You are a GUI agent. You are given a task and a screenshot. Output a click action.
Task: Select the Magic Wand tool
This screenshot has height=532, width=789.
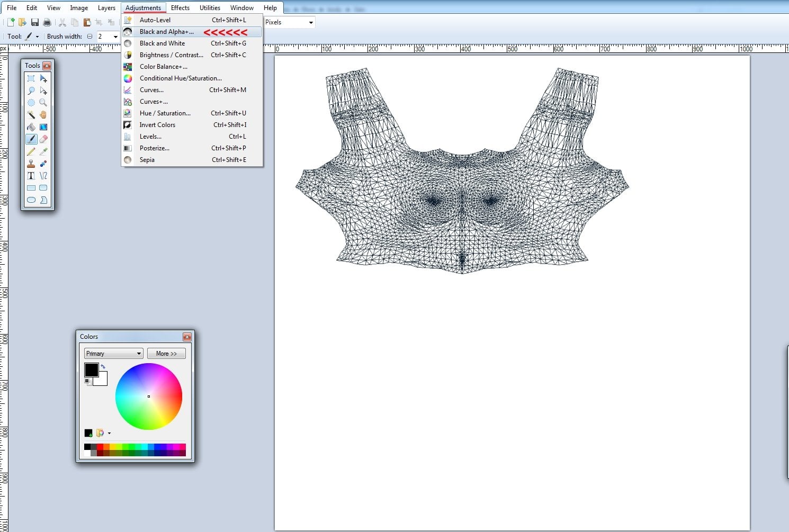point(31,114)
